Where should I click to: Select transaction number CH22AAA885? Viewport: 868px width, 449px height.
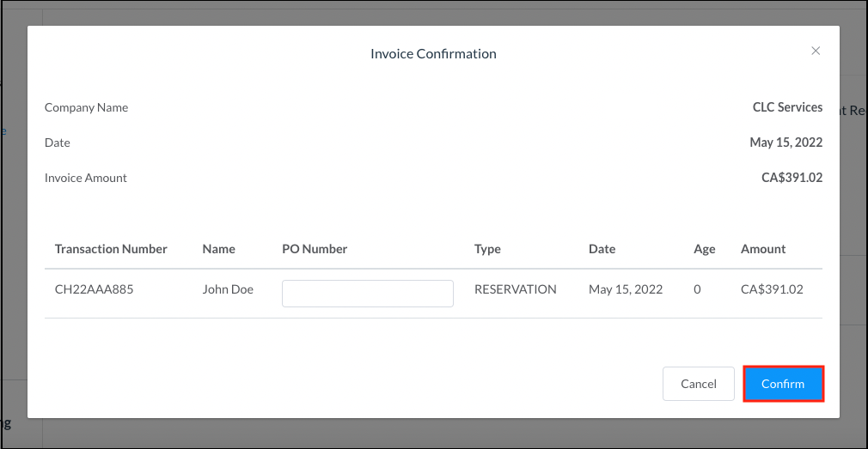coord(94,289)
